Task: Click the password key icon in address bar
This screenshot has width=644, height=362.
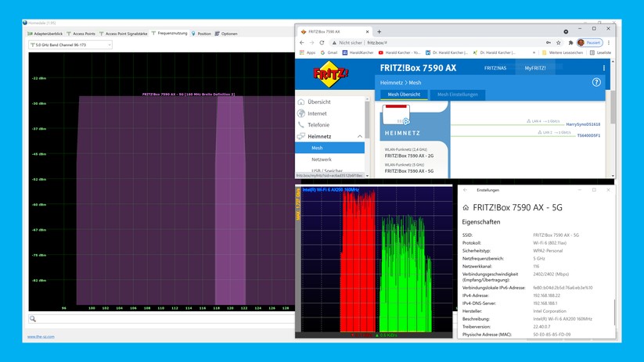Action: (x=549, y=43)
